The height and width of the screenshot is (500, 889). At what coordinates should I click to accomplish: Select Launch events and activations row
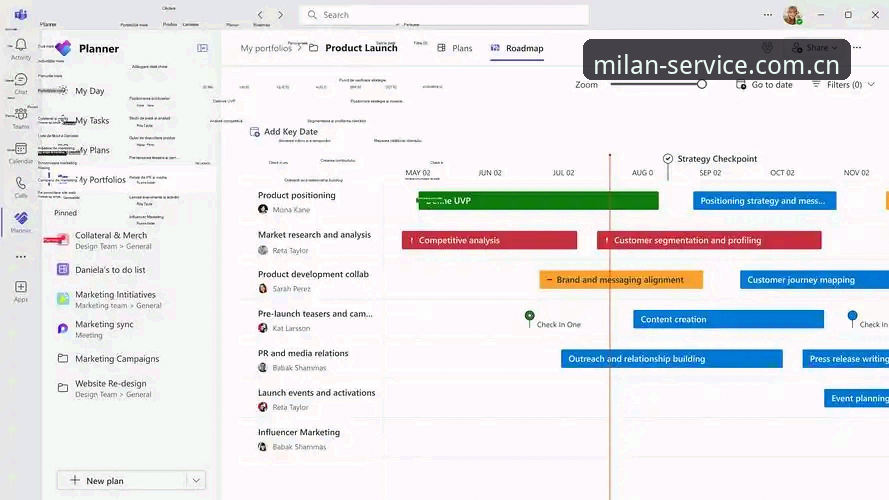(316, 392)
